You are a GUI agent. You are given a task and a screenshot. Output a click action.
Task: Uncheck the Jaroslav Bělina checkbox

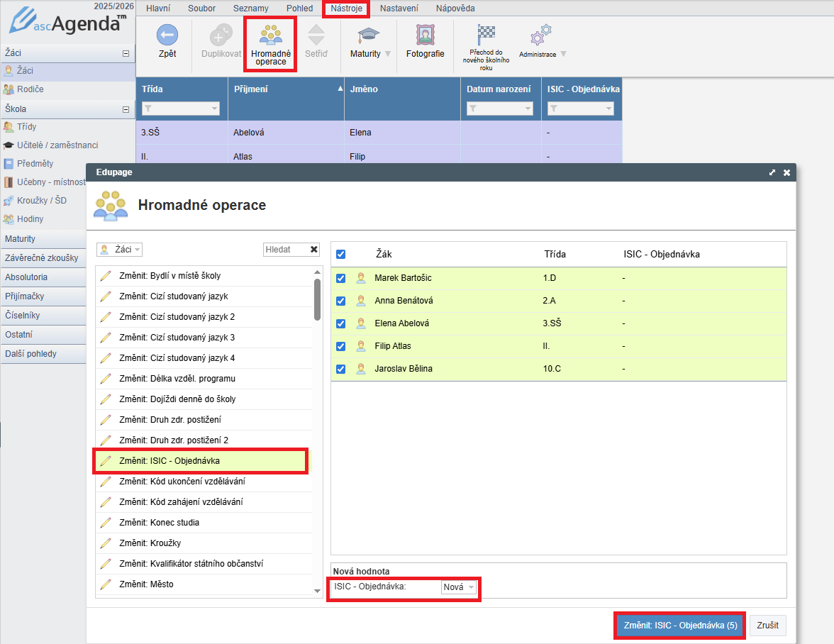click(340, 369)
